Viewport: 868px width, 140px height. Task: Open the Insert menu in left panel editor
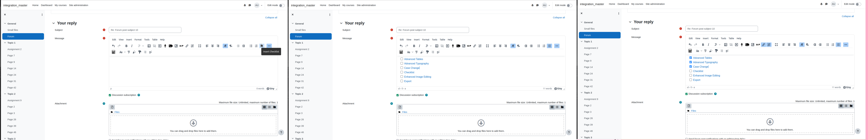pos(129,39)
